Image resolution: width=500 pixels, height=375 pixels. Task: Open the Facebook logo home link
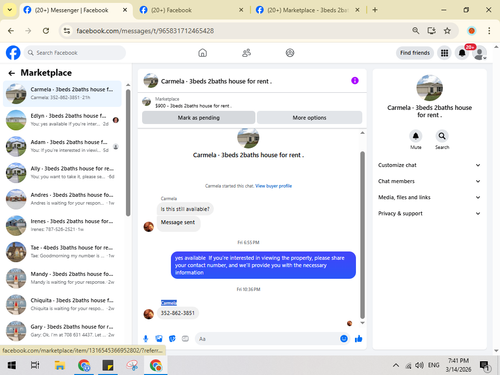[x=13, y=53]
